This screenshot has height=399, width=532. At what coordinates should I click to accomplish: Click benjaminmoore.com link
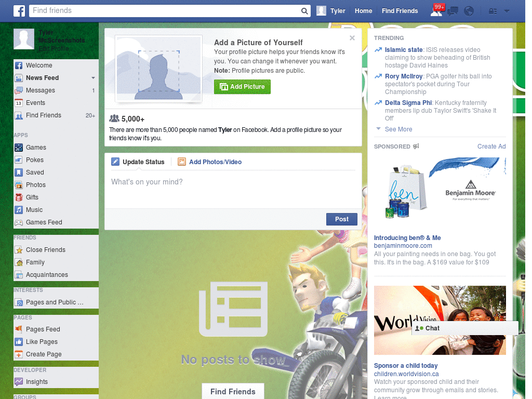click(403, 246)
